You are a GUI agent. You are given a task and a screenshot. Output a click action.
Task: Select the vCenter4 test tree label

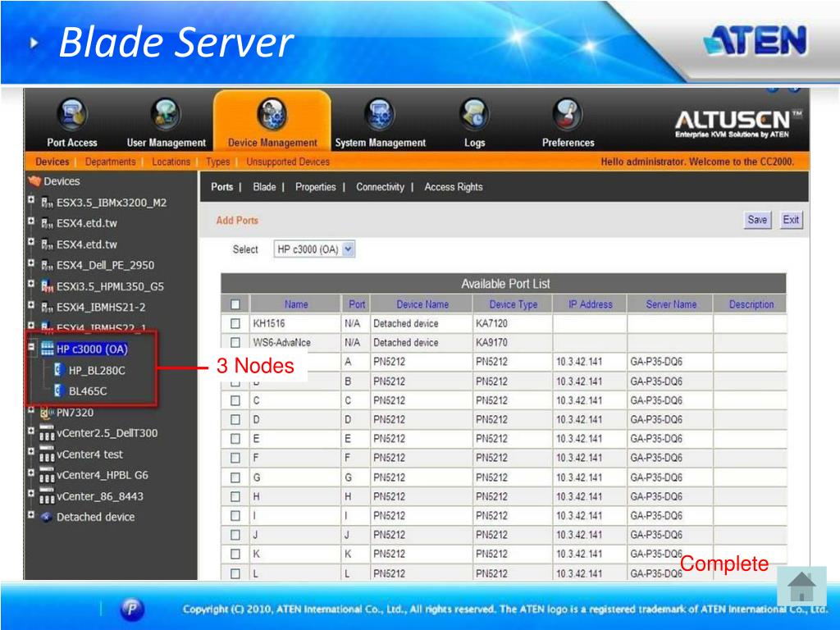(x=90, y=454)
